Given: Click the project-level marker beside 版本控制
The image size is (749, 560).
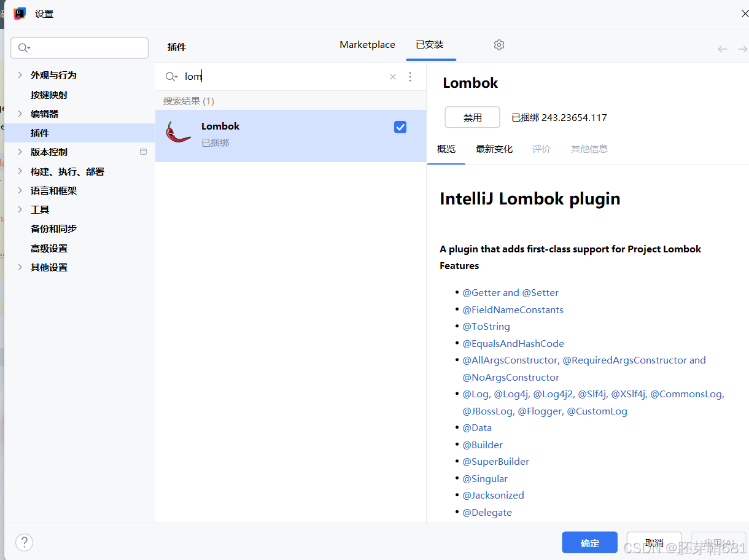Looking at the screenshot, I should tap(144, 152).
